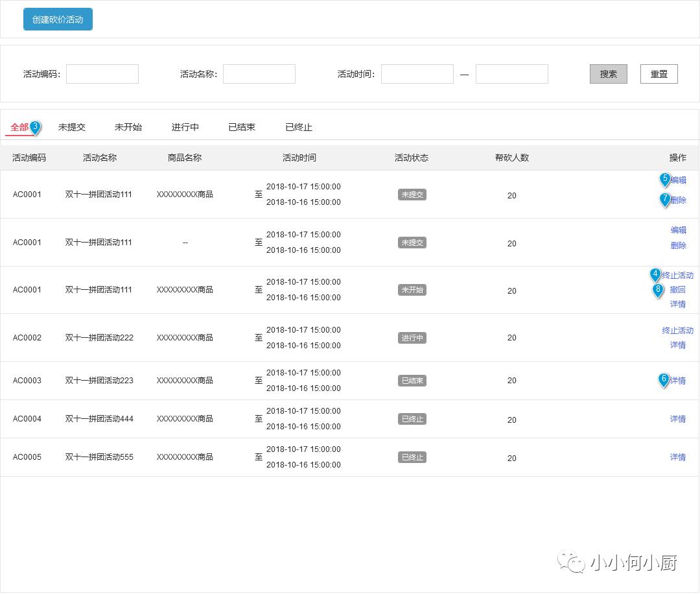Screen dimensions: 700x594
Task: Click 删除 in the row without product name
Action: tap(678, 245)
